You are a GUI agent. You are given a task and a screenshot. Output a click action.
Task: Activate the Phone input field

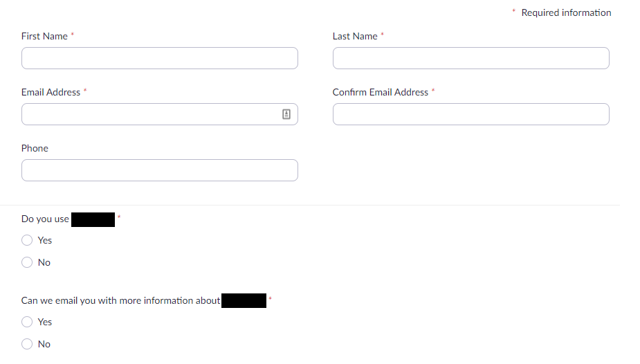159,170
